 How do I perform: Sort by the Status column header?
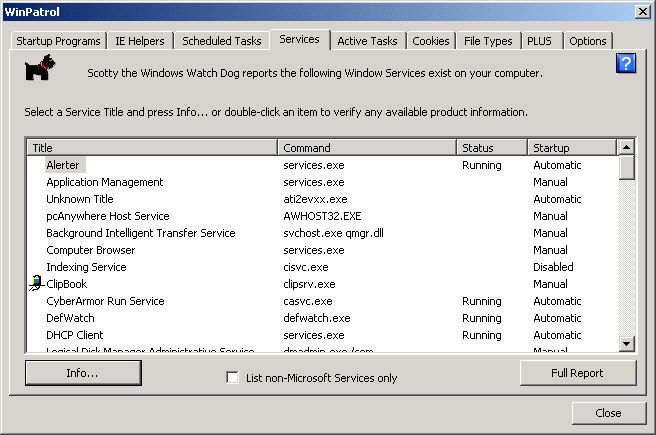click(x=492, y=148)
